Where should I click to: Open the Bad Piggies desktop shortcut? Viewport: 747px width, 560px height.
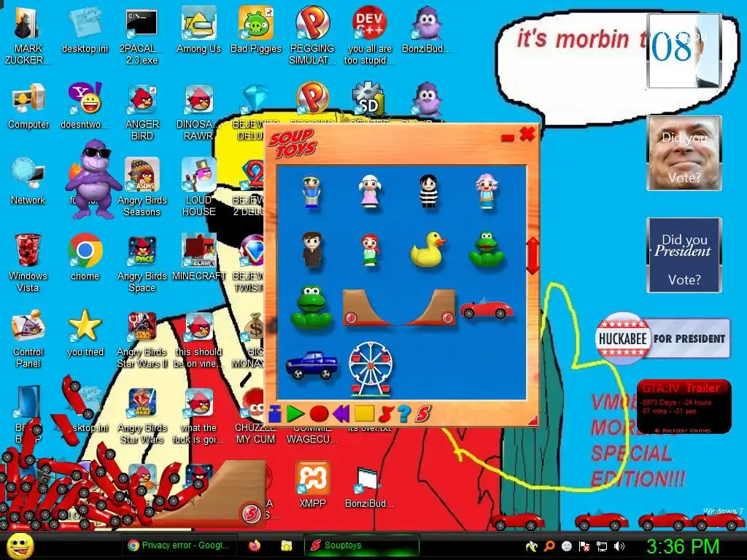pyautogui.click(x=256, y=29)
